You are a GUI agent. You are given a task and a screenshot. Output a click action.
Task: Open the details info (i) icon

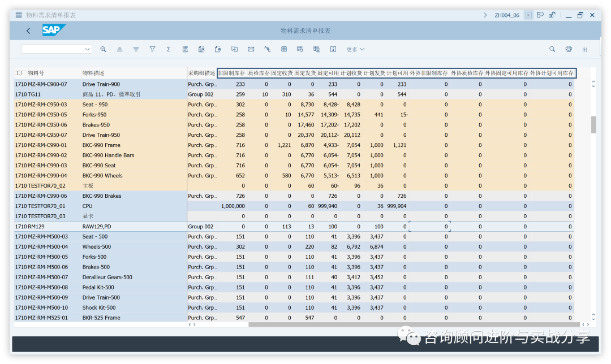333,49
